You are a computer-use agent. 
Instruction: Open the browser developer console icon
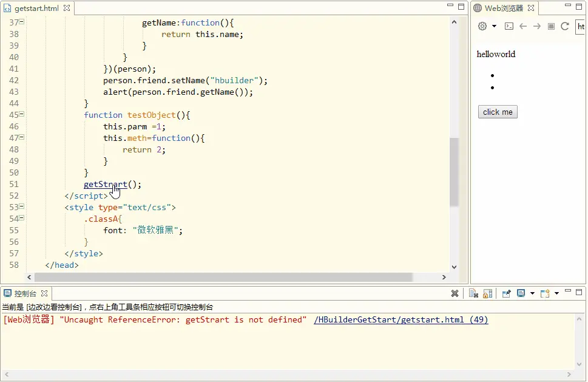pos(509,26)
